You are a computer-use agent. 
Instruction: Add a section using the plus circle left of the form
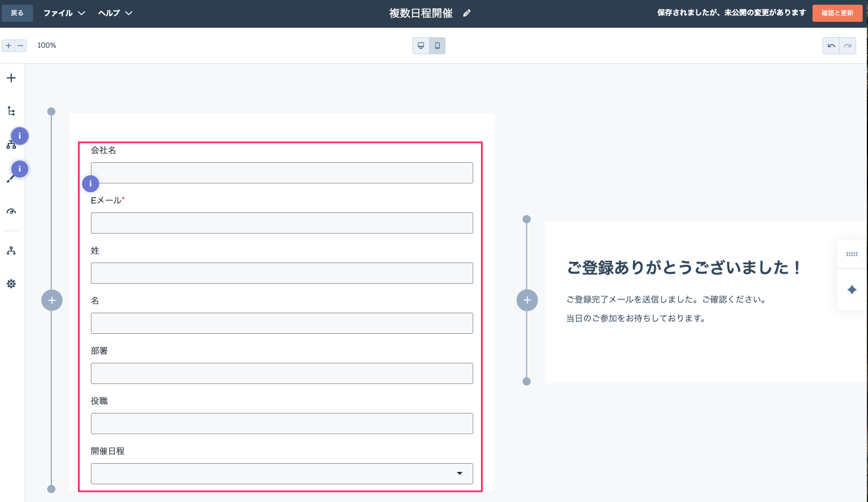point(52,300)
